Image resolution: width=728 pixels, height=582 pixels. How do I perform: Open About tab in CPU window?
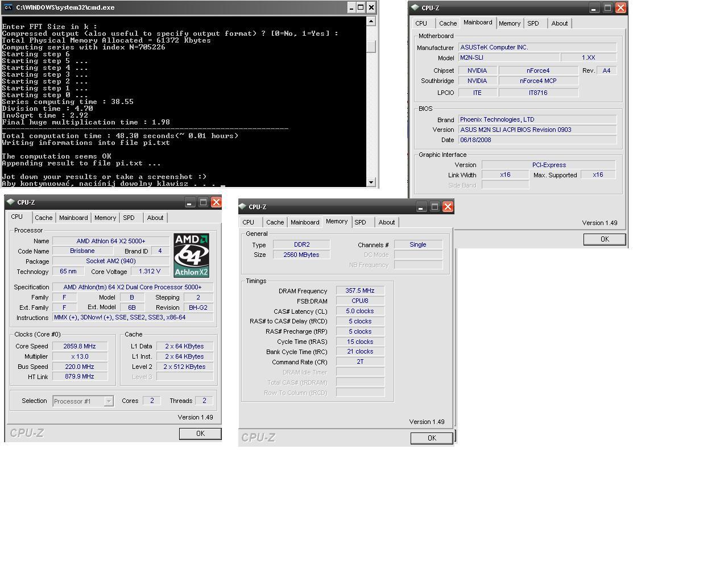155,218
